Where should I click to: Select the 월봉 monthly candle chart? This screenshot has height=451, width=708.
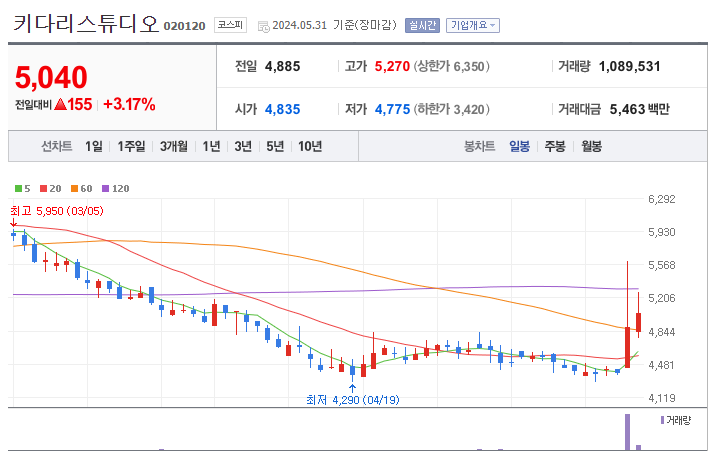pyautogui.click(x=592, y=146)
